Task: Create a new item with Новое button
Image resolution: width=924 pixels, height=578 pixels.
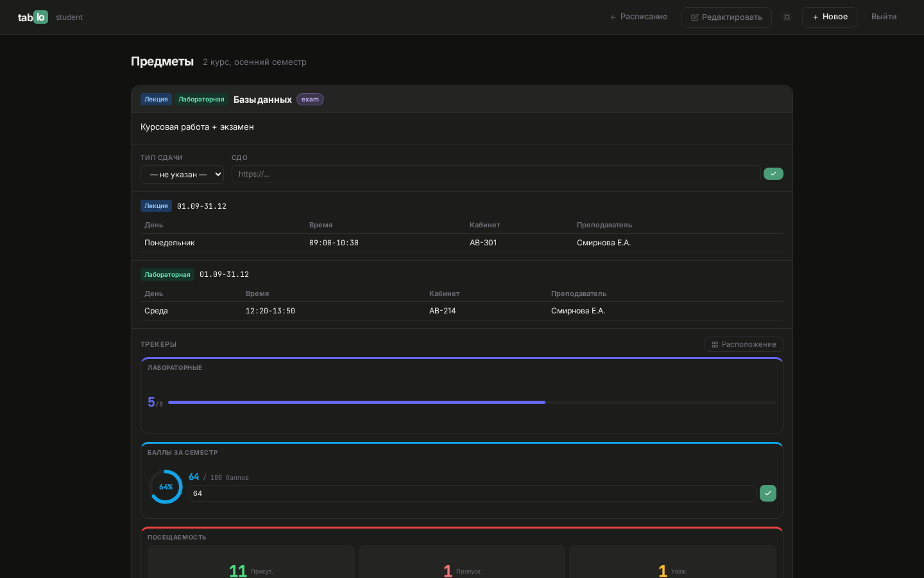Action: tap(830, 17)
